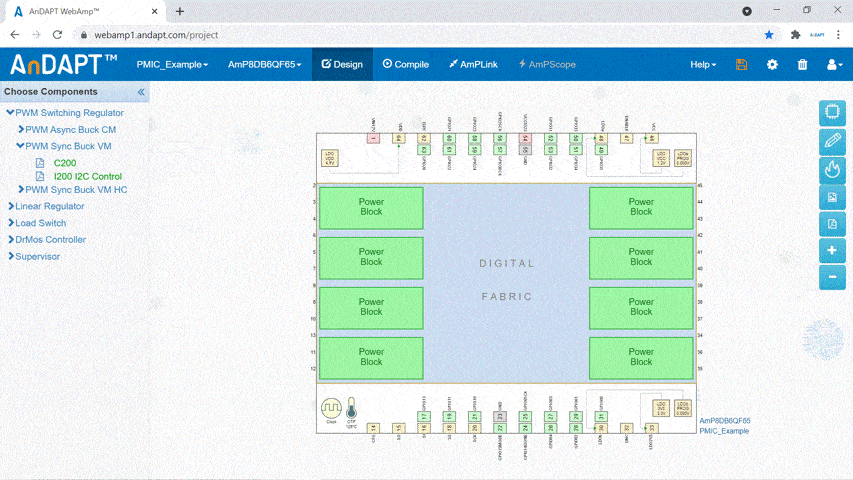The width and height of the screenshot is (853, 480).
Task: Open a new browser tab
Action: (180, 11)
